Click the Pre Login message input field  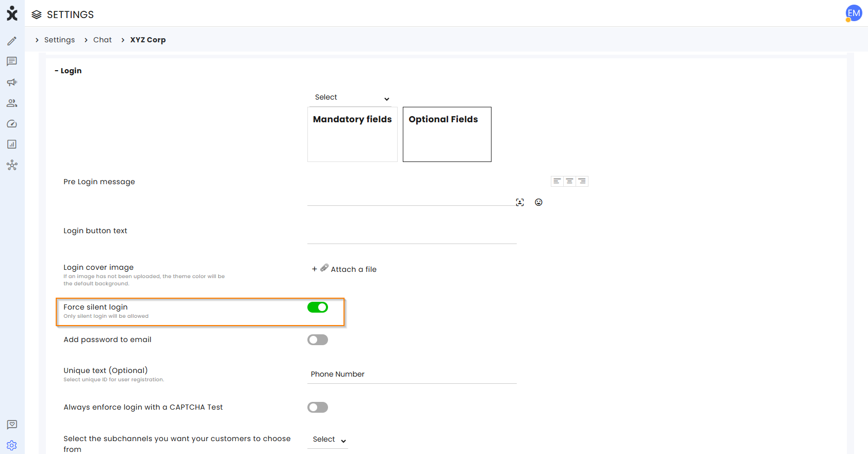pyautogui.click(x=411, y=198)
